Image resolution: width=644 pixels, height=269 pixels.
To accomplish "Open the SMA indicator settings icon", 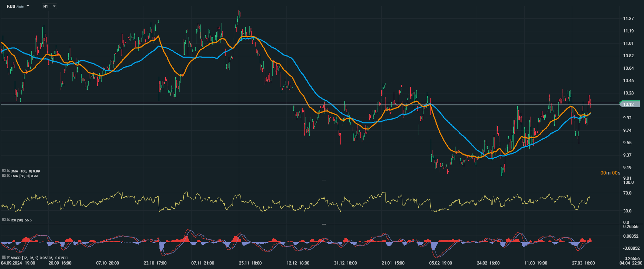I will pyautogui.click(x=4, y=171).
